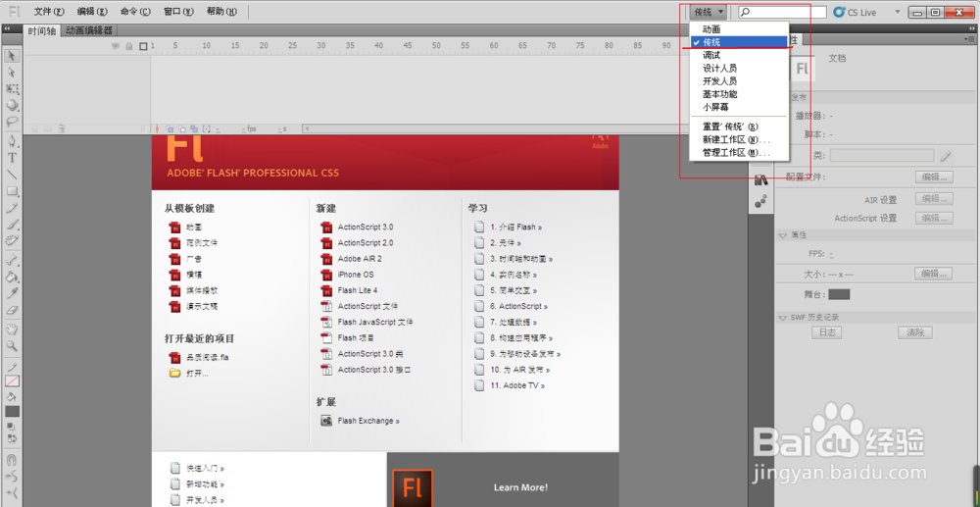This screenshot has width=980, height=507.
Task: Collapse the 属性 section triangle
Action: 782,235
